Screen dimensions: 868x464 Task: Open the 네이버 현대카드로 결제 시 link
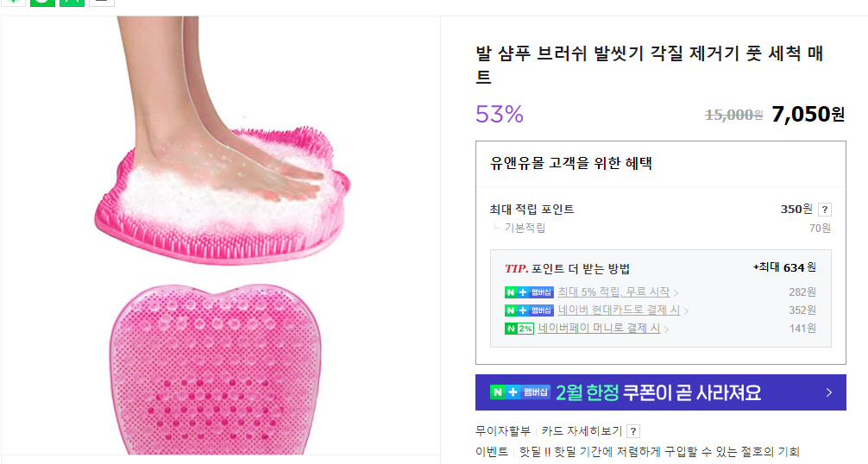click(x=619, y=310)
